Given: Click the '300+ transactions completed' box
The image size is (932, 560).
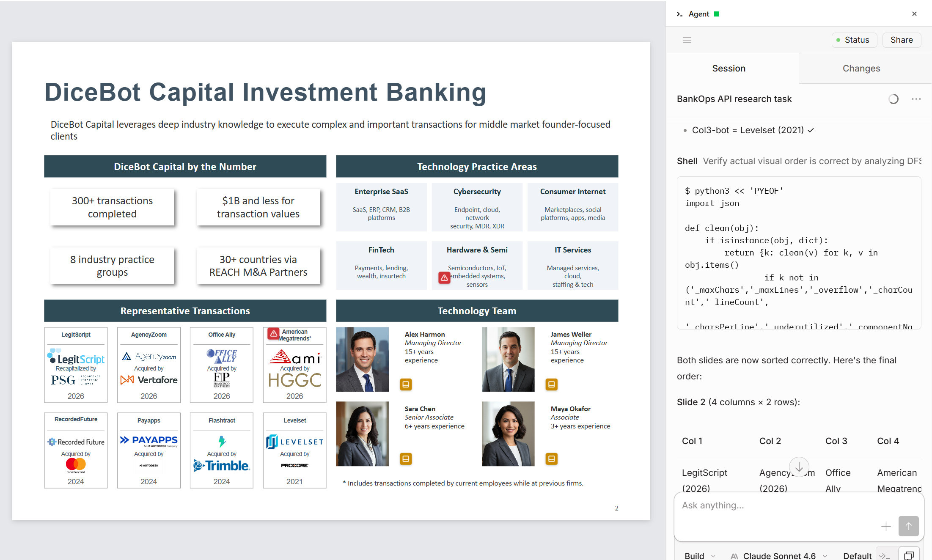Looking at the screenshot, I should click(x=112, y=207).
